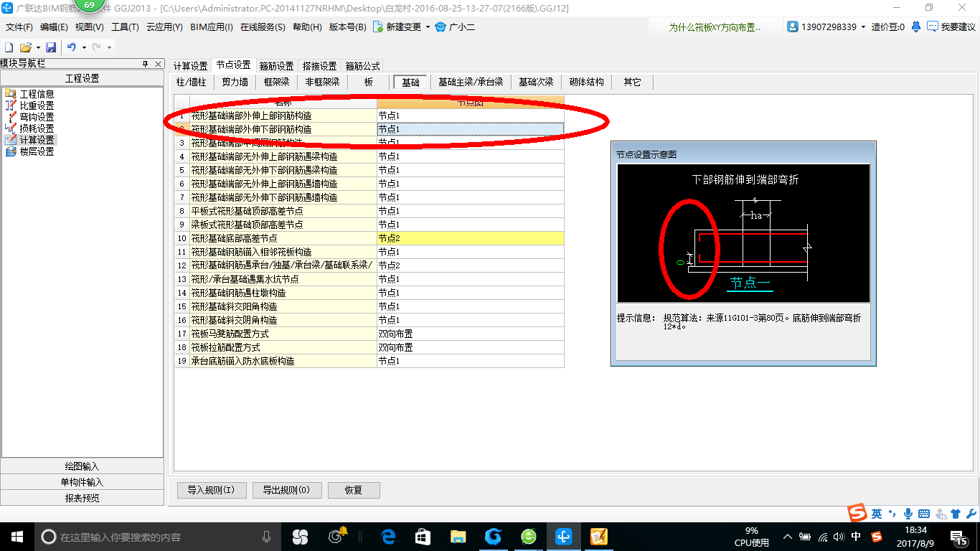This screenshot has width=980, height=551.
Task: Open the 新建变更 dropdown arrow
Action: point(428,27)
